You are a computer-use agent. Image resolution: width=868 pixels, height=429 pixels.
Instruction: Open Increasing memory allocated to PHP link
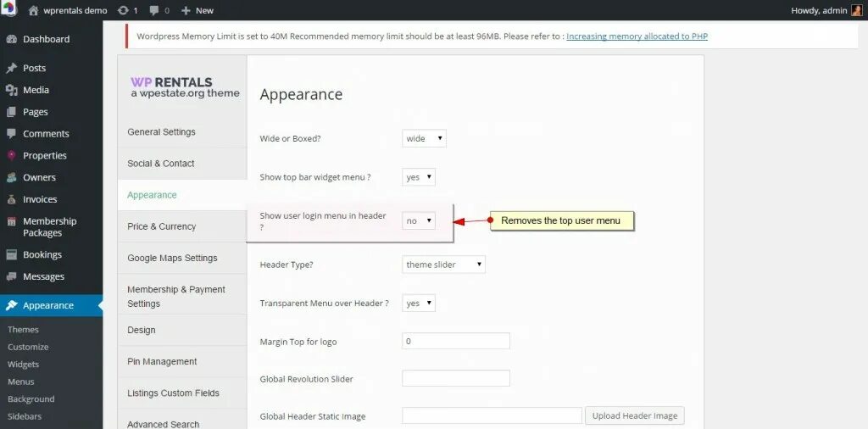click(637, 36)
